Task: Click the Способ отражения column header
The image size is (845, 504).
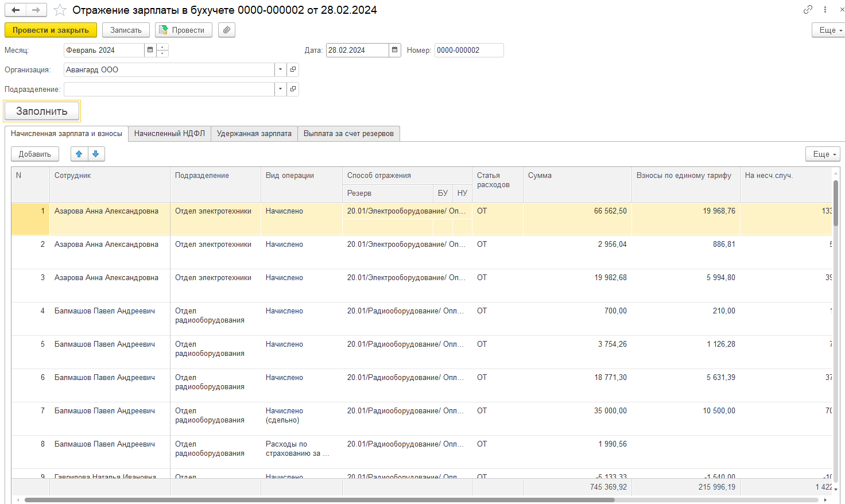Action: pos(407,176)
